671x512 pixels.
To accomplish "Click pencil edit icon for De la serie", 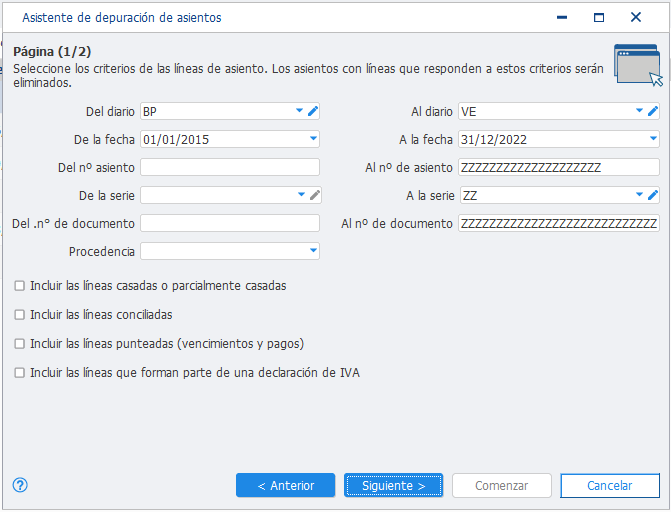I will (x=315, y=195).
